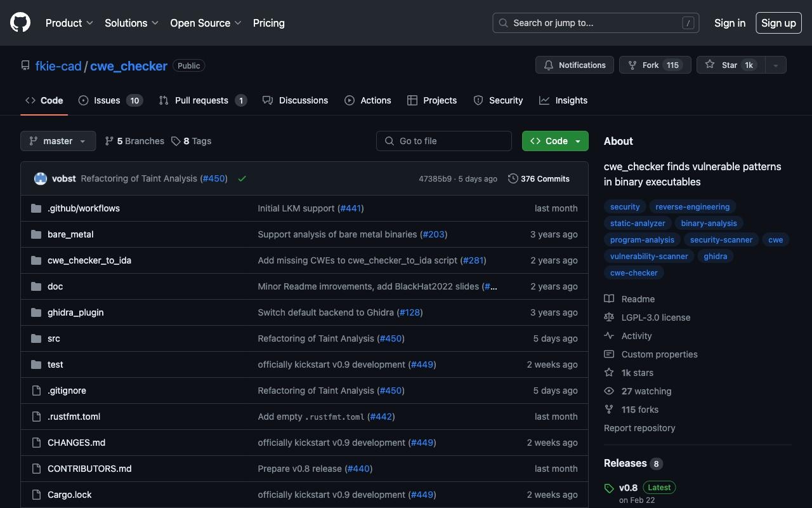812x508 pixels.
Task: Click the Go to file search box
Action: click(444, 141)
